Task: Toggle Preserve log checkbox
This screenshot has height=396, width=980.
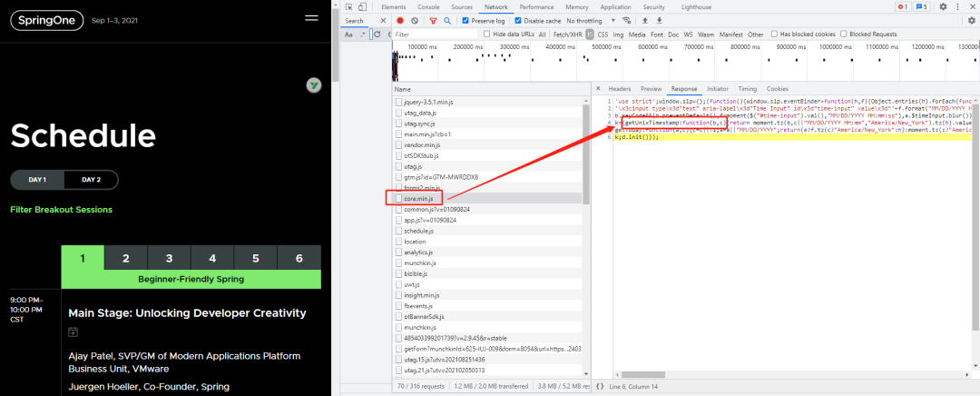Action: click(x=465, y=21)
